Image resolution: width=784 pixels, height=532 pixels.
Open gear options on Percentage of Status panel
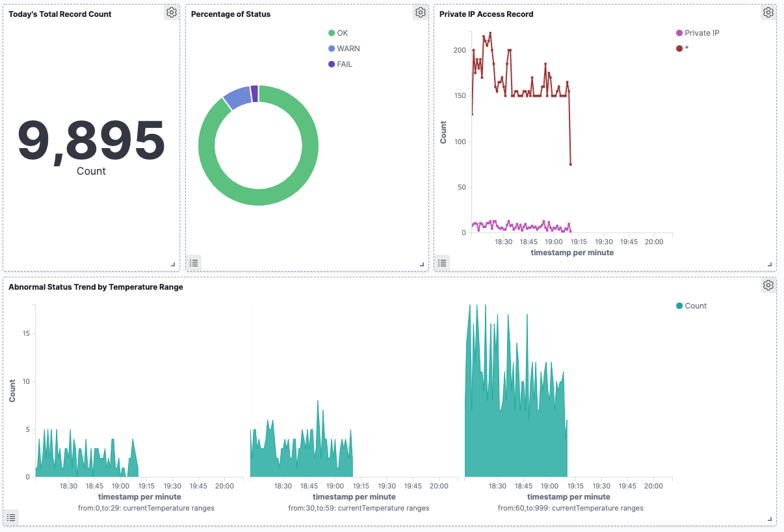[x=421, y=12]
